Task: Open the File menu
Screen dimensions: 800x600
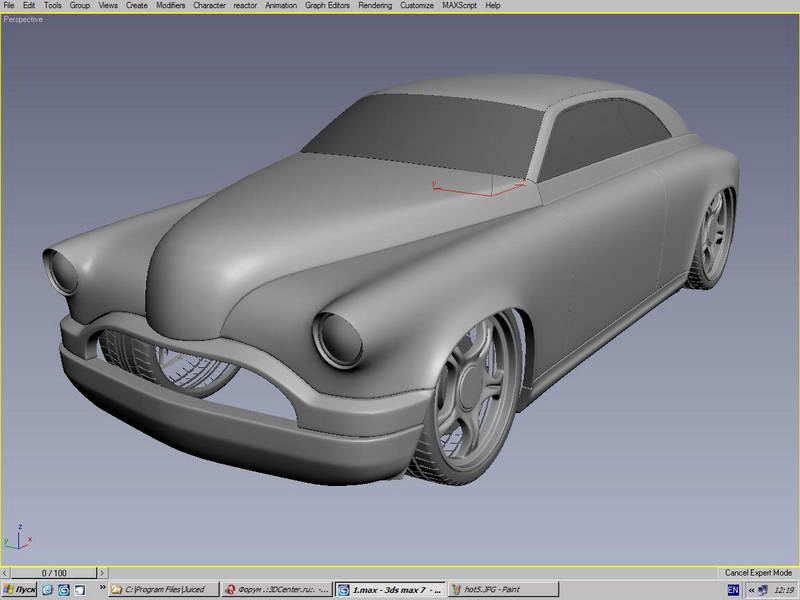Action: [x=9, y=6]
